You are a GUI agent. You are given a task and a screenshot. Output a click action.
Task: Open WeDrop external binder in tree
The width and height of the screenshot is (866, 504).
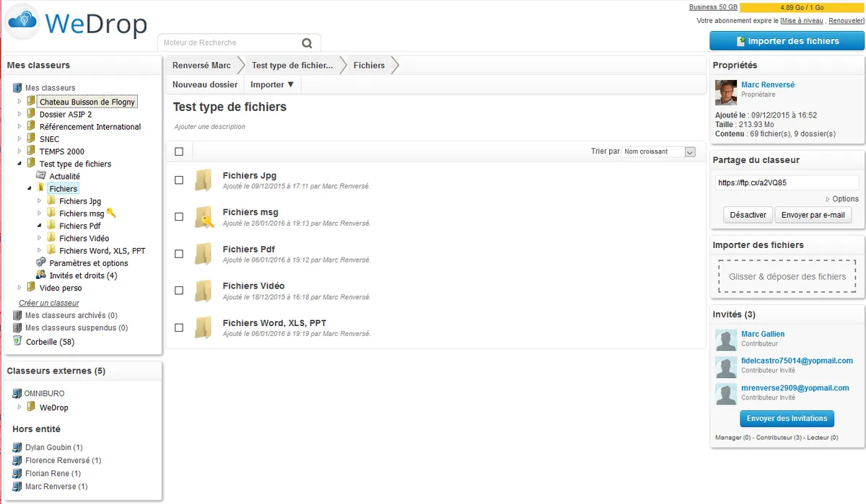tap(54, 407)
